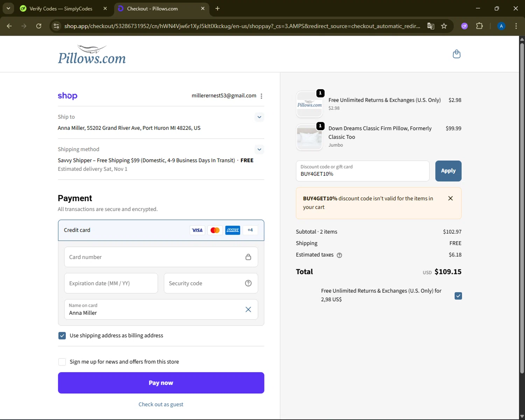The width and height of the screenshot is (525, 420).
Task: Click the purple extension icon in toolbar
Action: [464, 26]
